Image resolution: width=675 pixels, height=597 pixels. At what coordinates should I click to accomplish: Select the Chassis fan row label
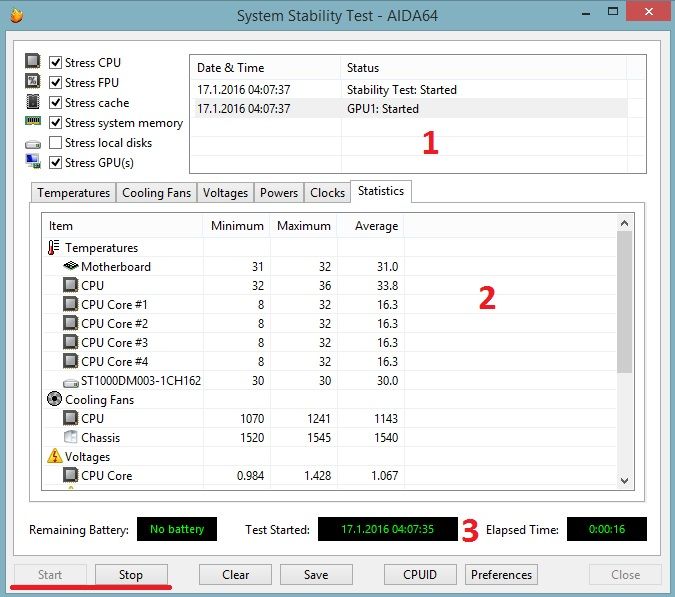pos(100,437)
